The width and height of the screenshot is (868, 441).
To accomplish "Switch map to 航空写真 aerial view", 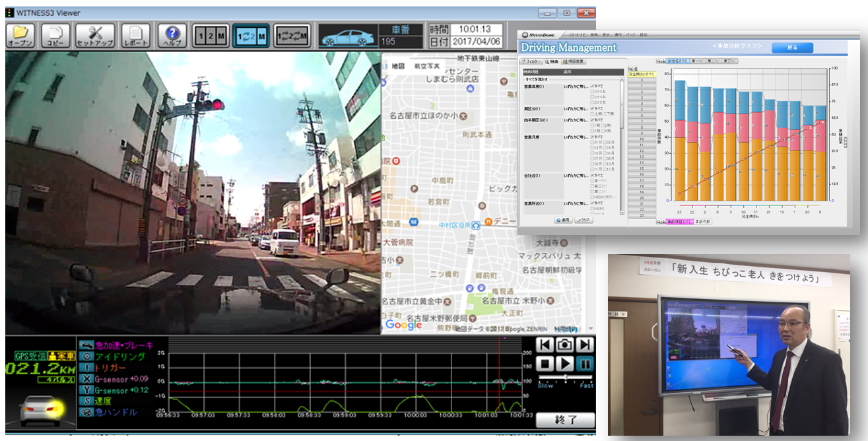I will (426, 66).
